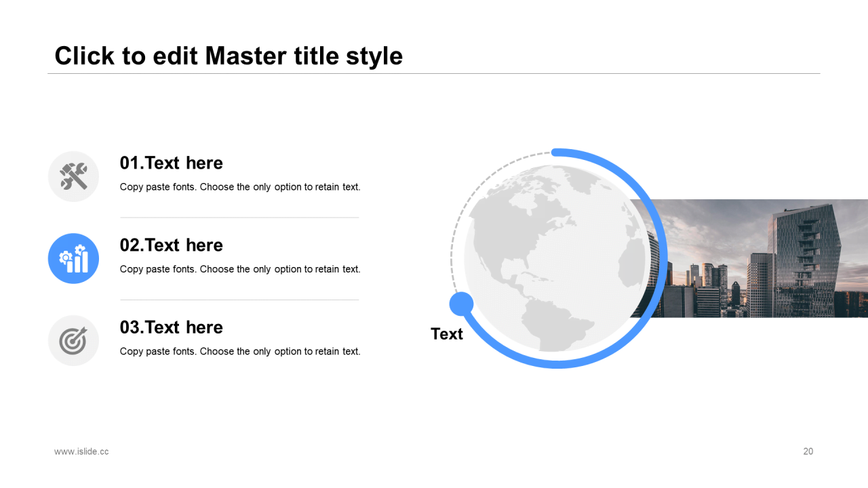Select the bold "Text" label near globe

[x=446, y=334]
